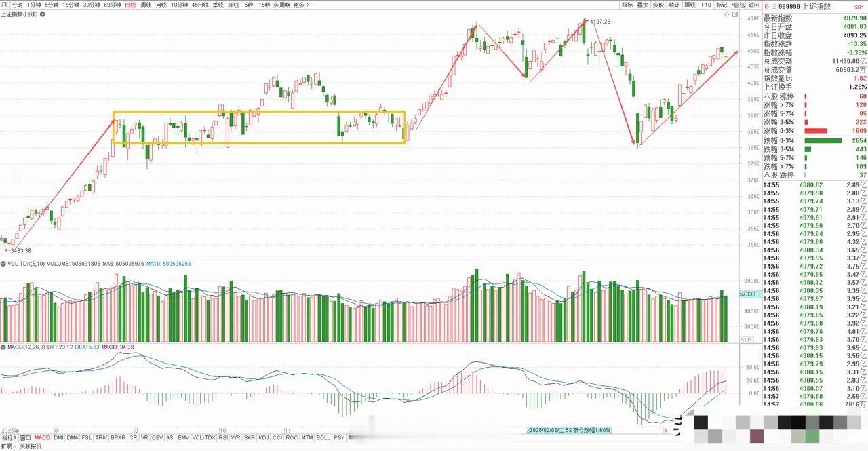Select the 日线 daily period
The height and width of the screenshot is (451, 868).
click(130, 5)
